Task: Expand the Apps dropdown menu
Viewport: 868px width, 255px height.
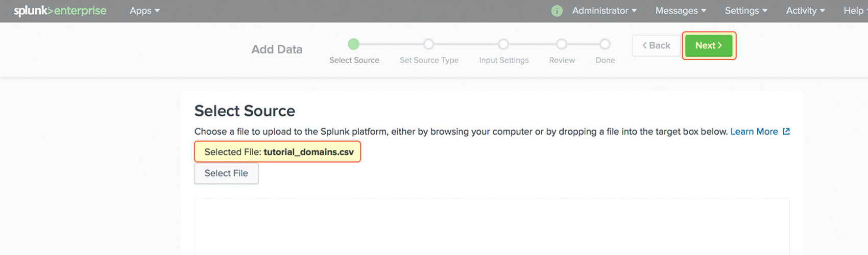Action: point(144,11)
